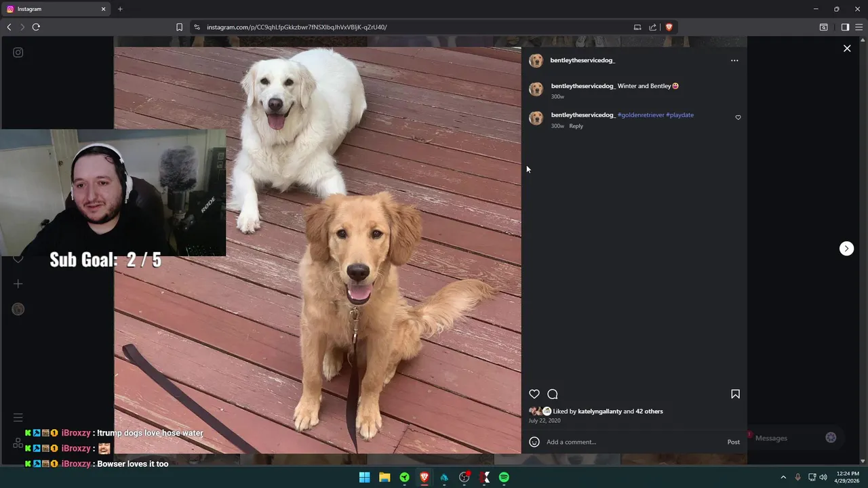
Task: Select the Instagram tab
Action: point(56,9)
